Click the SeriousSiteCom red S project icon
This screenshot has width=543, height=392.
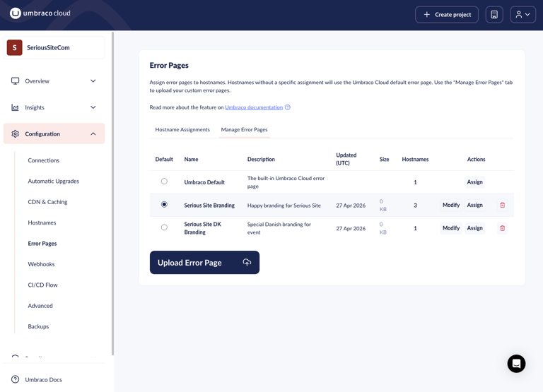[x=15, y=48]
